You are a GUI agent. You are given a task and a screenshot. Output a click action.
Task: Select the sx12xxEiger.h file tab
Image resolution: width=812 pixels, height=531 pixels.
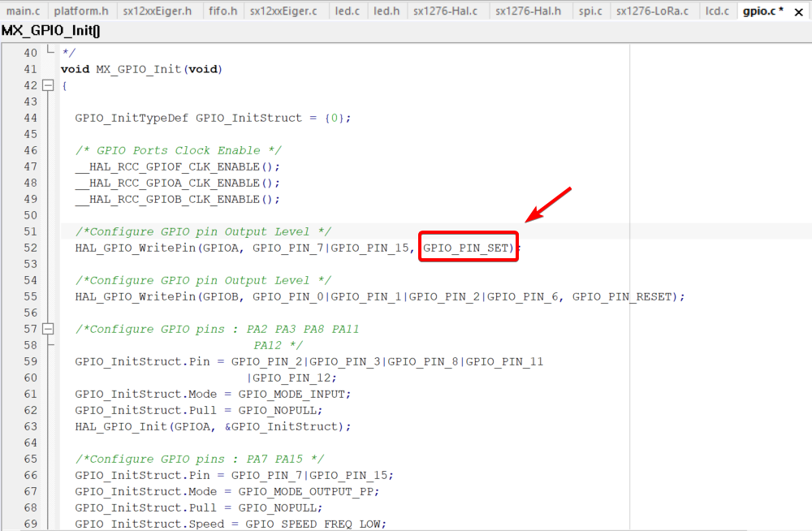coord(158,11)
